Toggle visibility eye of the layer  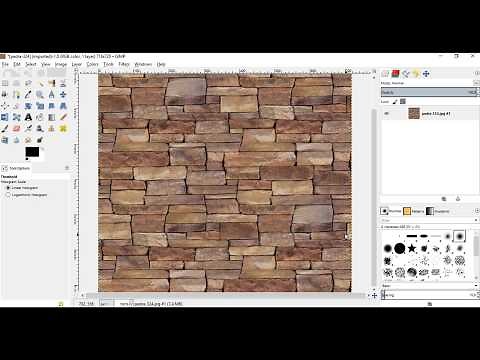[x=387, y=114]
